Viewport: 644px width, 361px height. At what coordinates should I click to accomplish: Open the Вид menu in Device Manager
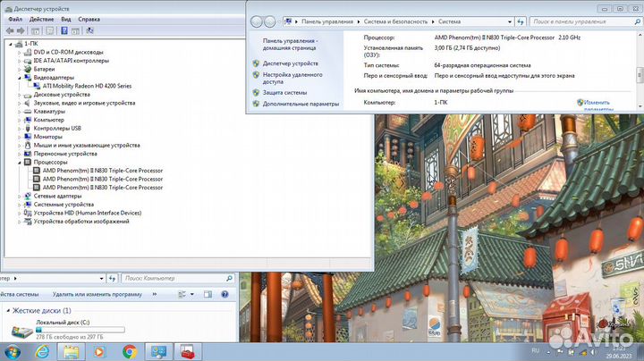pyautogui.click(x=65, y=19)
